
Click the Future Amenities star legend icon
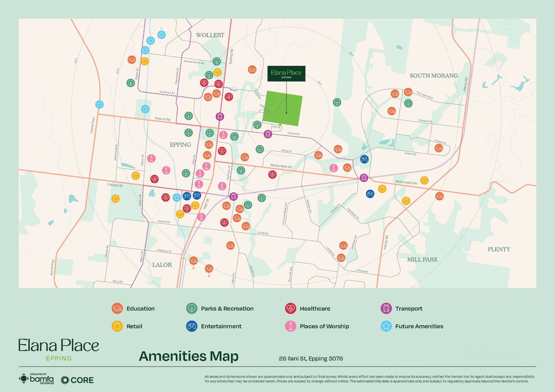coord(386,326)
